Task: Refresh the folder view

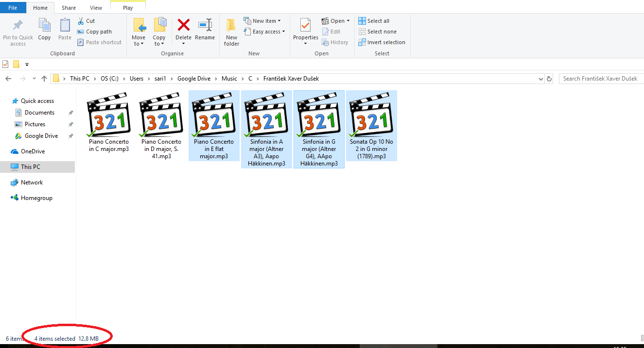Action: tap(549, 78)
